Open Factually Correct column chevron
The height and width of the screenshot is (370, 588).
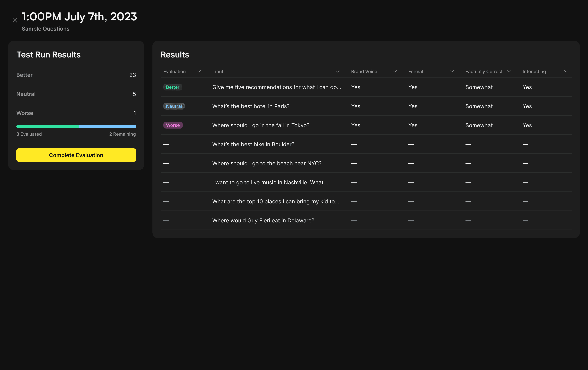(509, 72)
